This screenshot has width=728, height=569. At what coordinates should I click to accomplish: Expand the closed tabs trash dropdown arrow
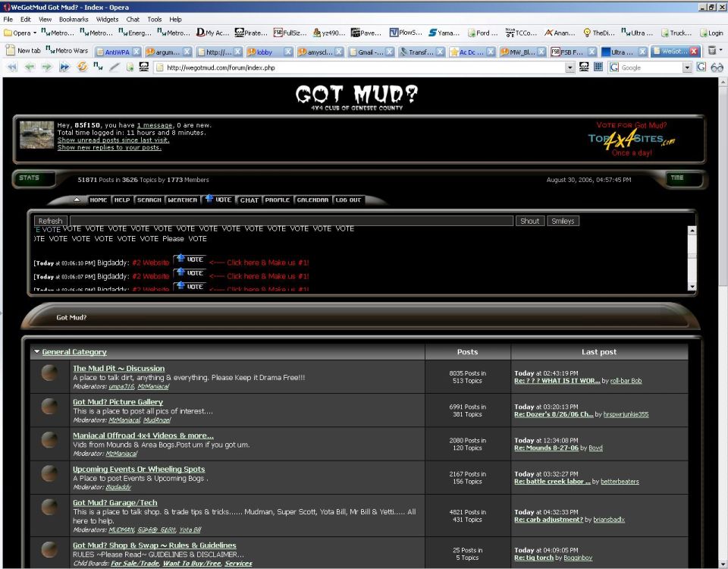point(721,50)
